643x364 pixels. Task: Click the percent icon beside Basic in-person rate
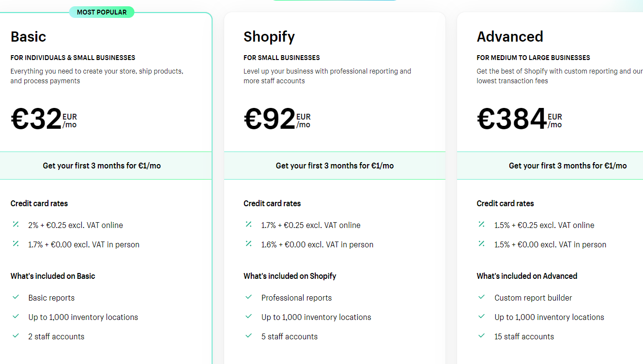coord(15,244)
